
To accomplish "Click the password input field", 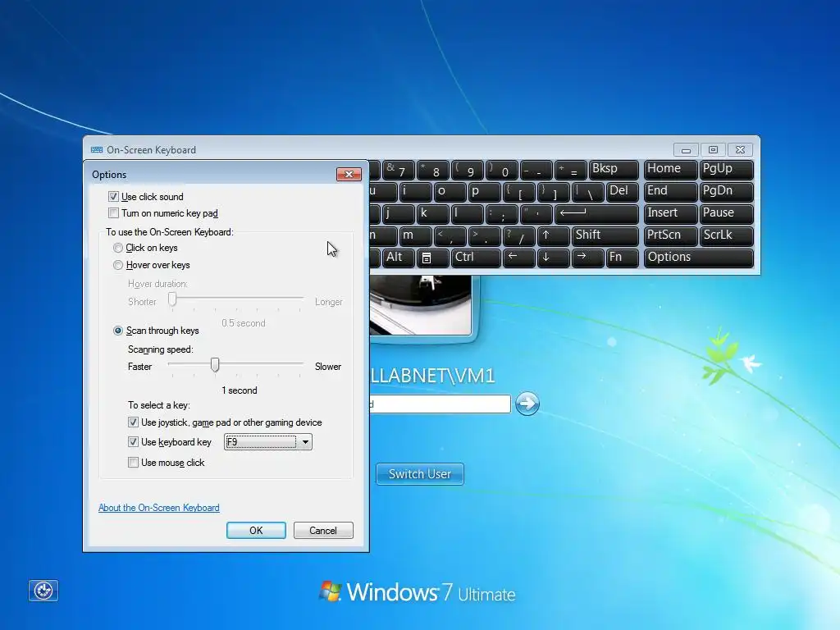I will pos(440,404).
